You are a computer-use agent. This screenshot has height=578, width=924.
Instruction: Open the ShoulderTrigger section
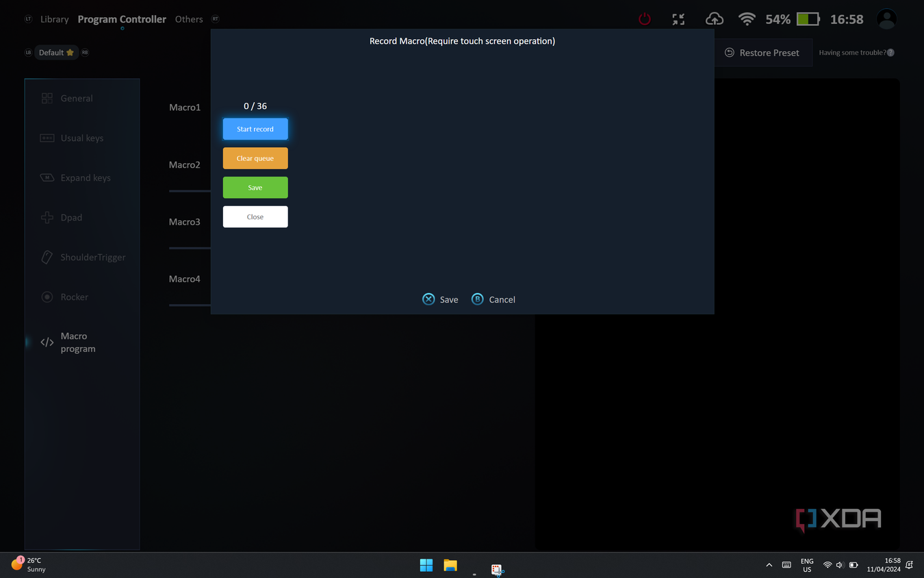point(82,257)
